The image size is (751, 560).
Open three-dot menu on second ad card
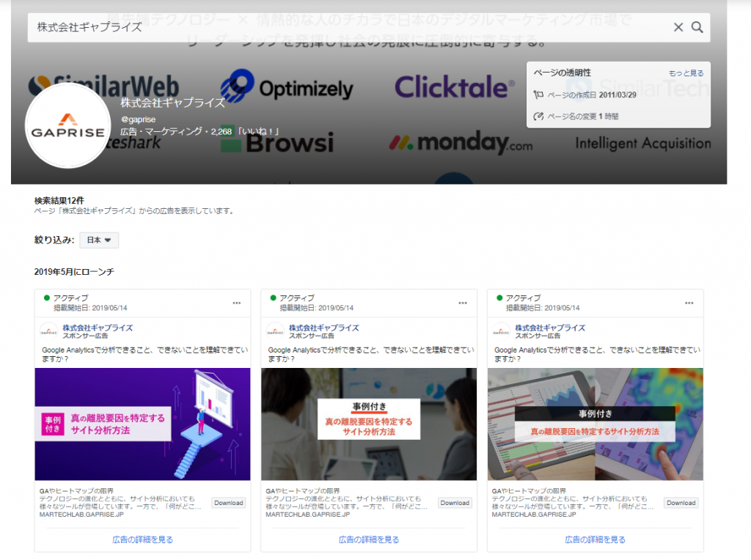[463, 303]
